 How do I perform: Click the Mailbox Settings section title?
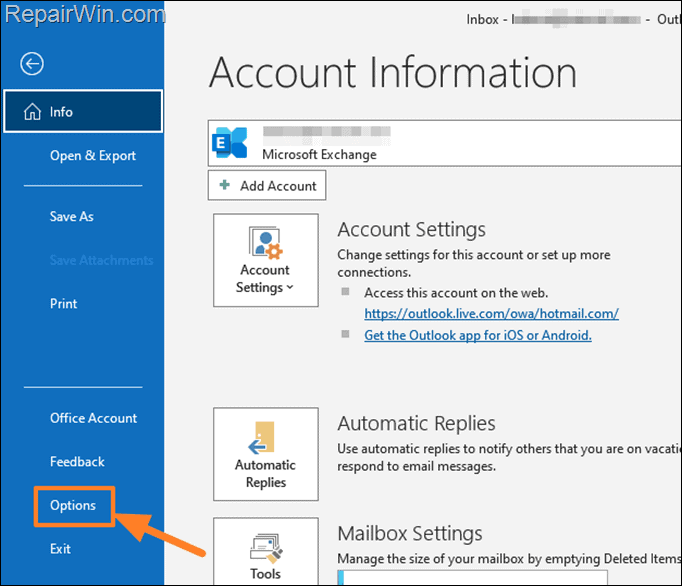410,533
